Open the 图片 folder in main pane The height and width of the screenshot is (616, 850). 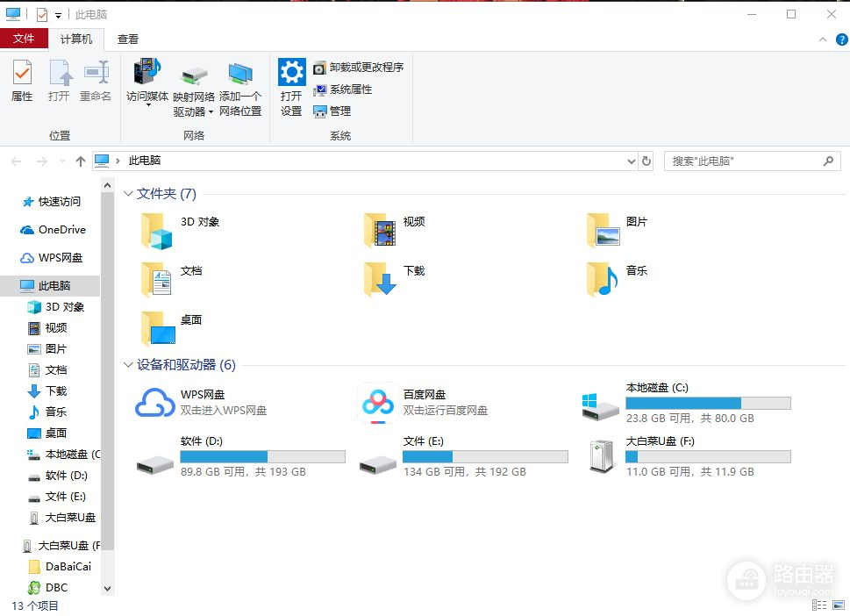coord(617,231)
